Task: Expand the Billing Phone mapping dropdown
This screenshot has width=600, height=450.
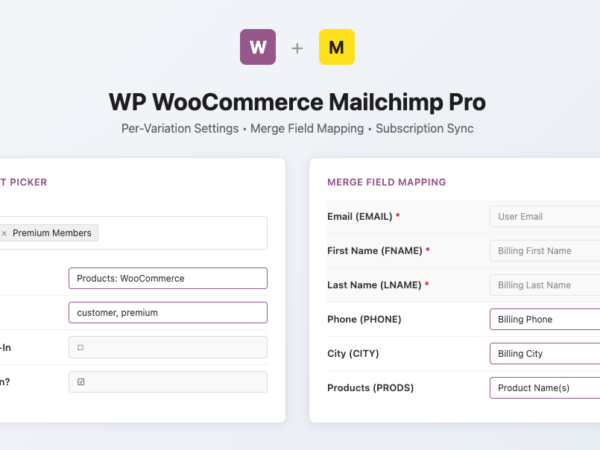Action: pyautogui.click(x=545, y=319)
